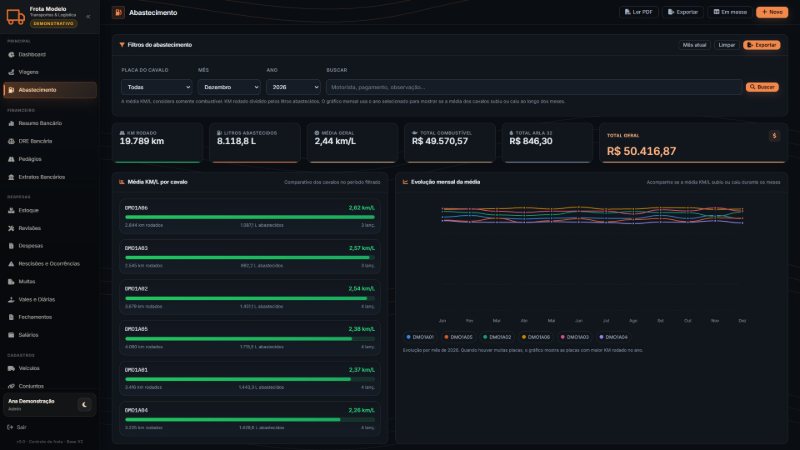Collapse the sidebar with the chevron icon
The image size is (800, 450).
click(x=88, y=16)
